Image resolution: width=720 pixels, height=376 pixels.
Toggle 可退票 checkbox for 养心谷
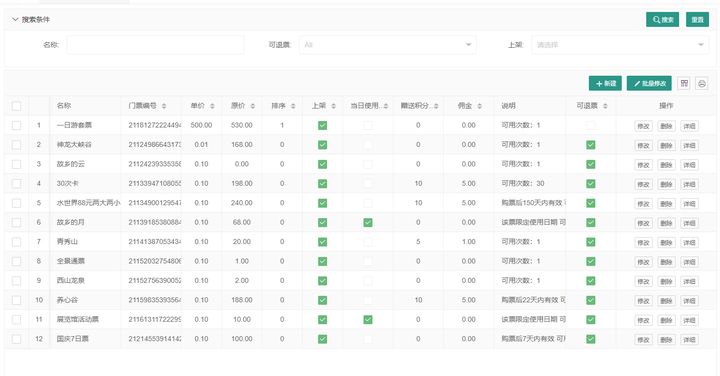point(591,300)
